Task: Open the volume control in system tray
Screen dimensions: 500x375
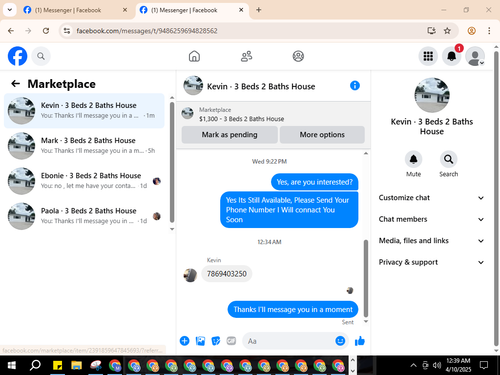Action: point(437,365)
